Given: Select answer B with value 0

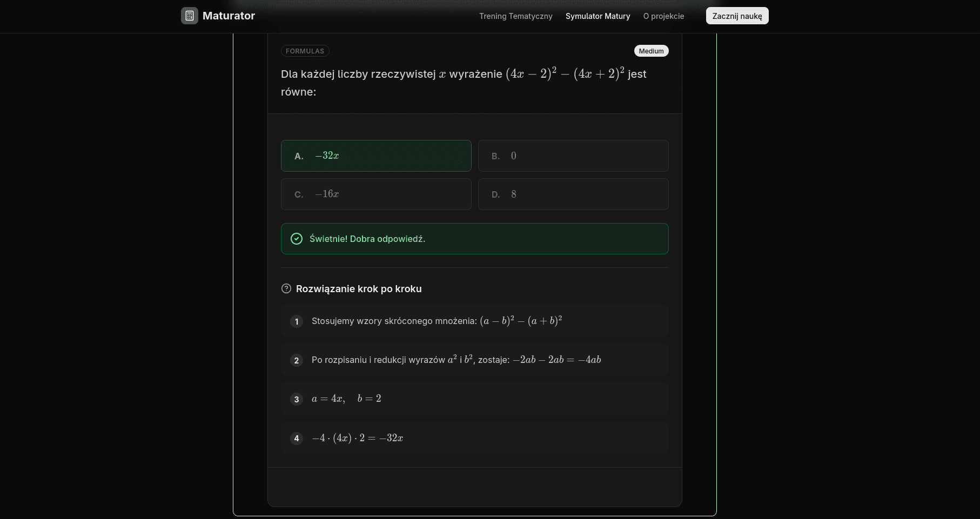Looking at the screenshot, I should point(573,156).
